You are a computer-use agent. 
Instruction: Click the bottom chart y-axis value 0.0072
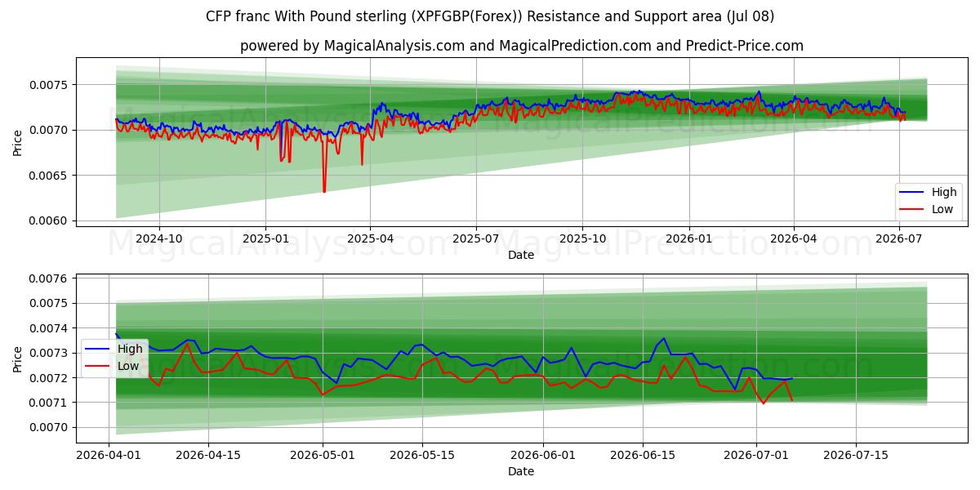click(51, 378)
